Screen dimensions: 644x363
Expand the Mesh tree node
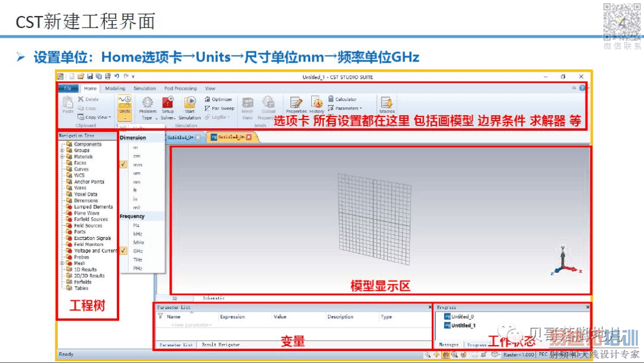(62, 263)
